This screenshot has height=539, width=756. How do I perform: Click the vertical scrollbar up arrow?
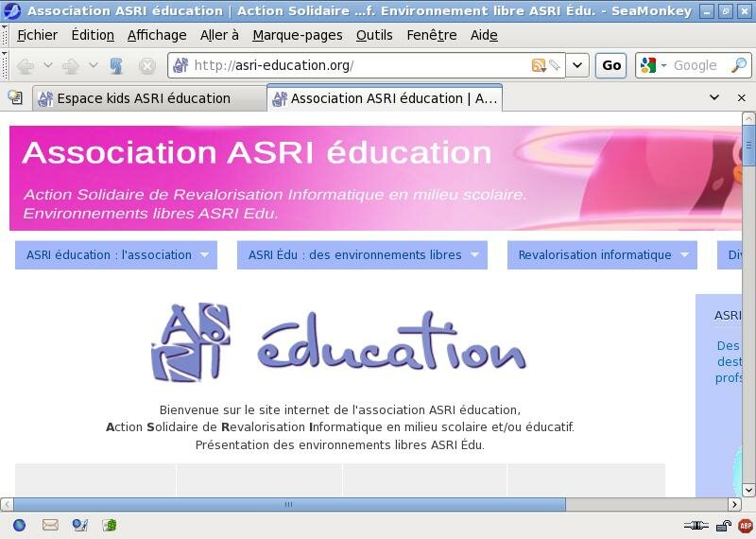coord(748,118)
